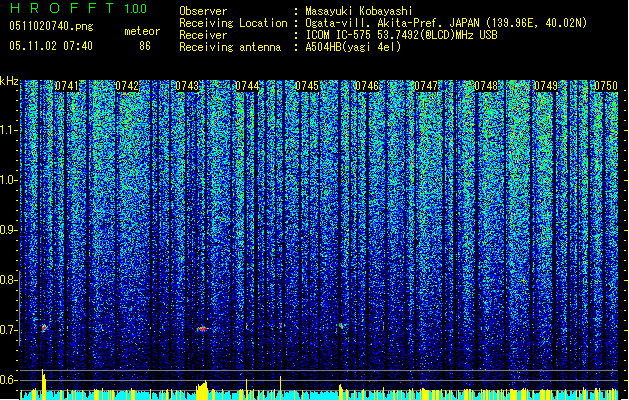Screen dimensions: 629x400
Task: Click the 'Receiver' label
Action: [203, 35]
